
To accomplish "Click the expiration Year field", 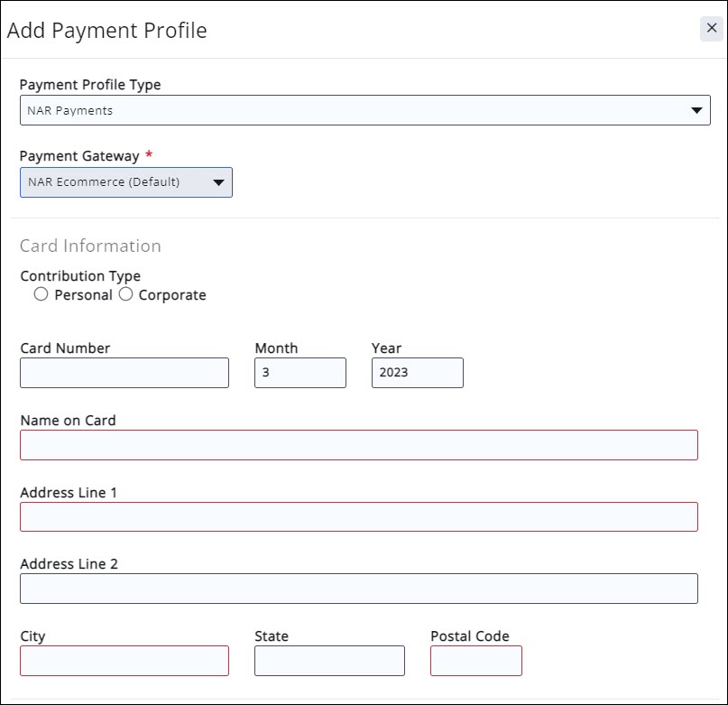I will coord(417,373).
